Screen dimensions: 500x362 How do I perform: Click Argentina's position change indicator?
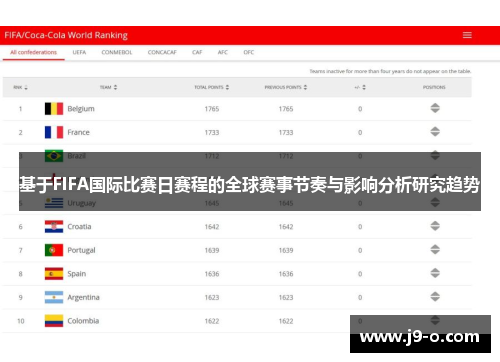tap(435, 297)
